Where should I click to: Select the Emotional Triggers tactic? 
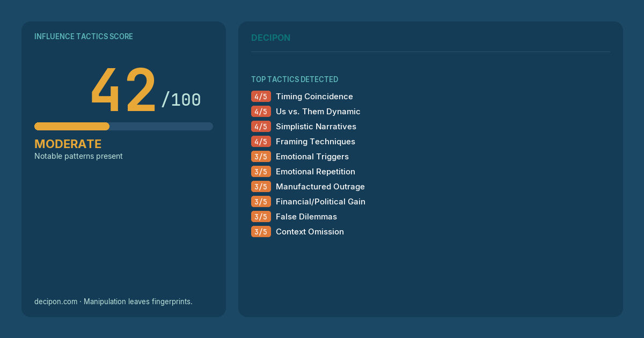coord(312,157)
